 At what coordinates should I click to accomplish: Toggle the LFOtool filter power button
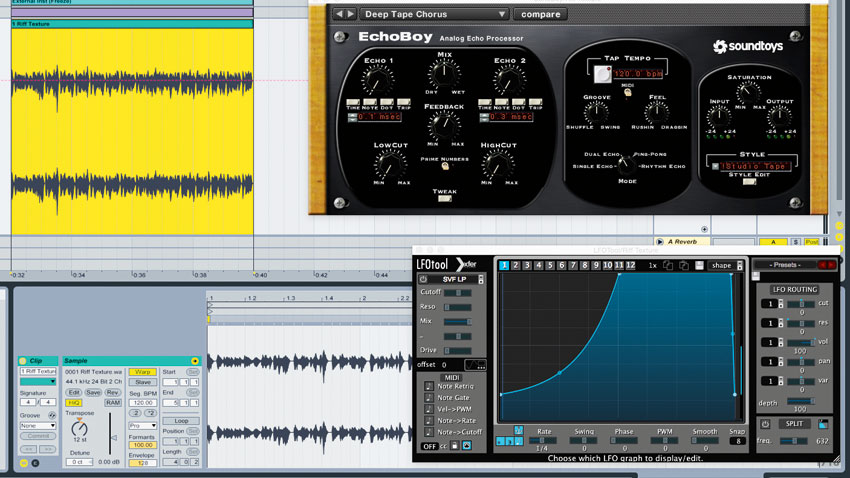tap(423, 279)
